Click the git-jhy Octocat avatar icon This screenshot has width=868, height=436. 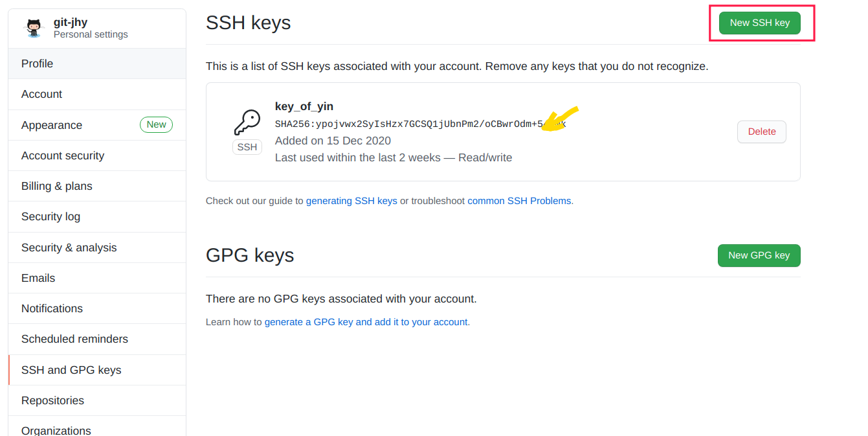pos(33,28)
